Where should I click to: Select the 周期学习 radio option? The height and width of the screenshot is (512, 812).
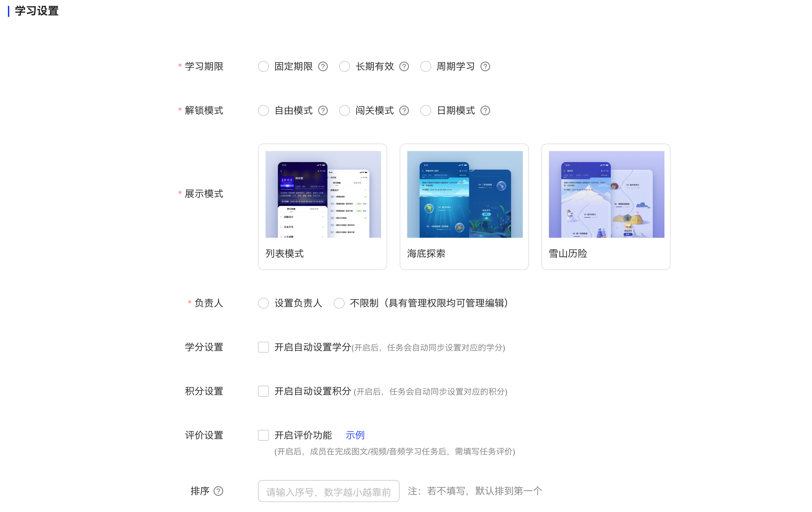(426, 66)
